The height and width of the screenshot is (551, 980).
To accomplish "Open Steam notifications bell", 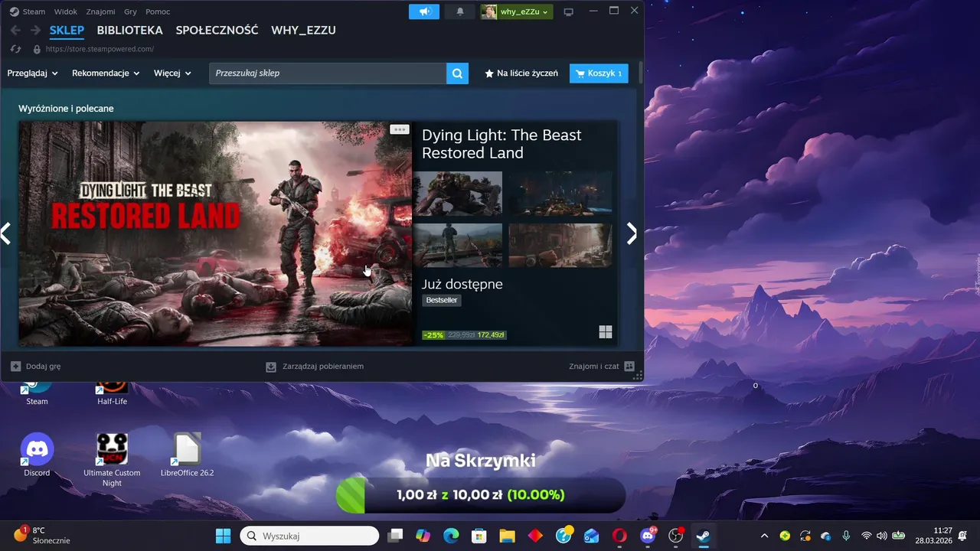I will coord(460,11).
